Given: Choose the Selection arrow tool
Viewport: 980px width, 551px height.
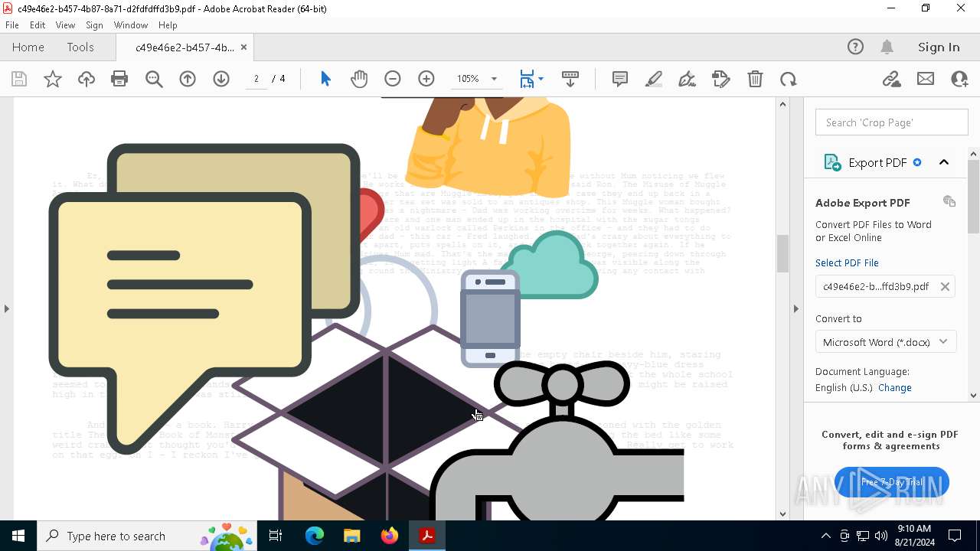Looking at the screenshot, I should pyautogui.click(x=325, y=79).
